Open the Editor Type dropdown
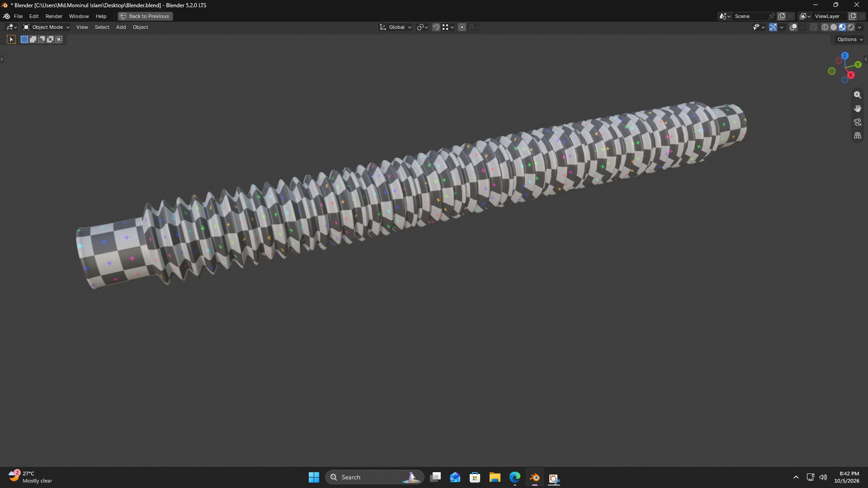Screen dimensions: 868x488 [11, 28]
